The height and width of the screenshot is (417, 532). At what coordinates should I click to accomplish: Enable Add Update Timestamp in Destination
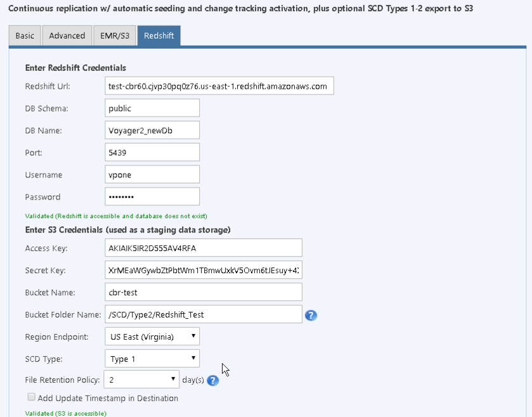tap(31, 397)
